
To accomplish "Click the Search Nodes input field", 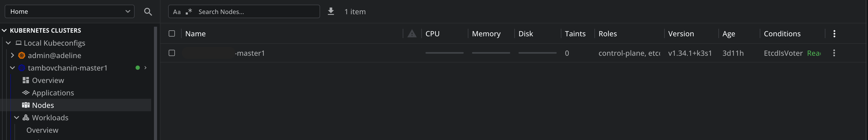I will 256,12.
